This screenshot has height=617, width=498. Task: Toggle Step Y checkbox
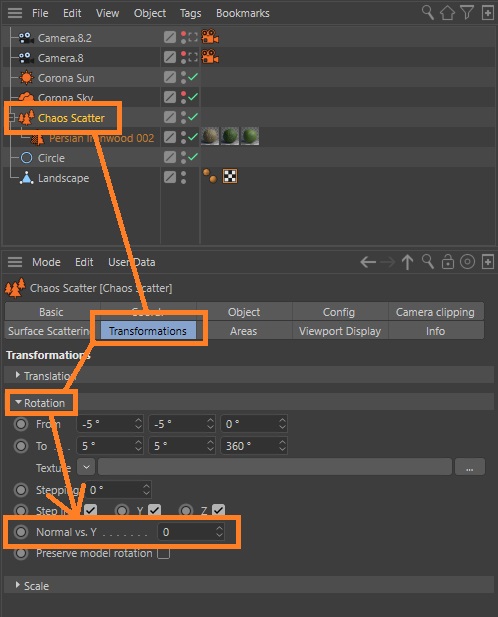point(155,510)
